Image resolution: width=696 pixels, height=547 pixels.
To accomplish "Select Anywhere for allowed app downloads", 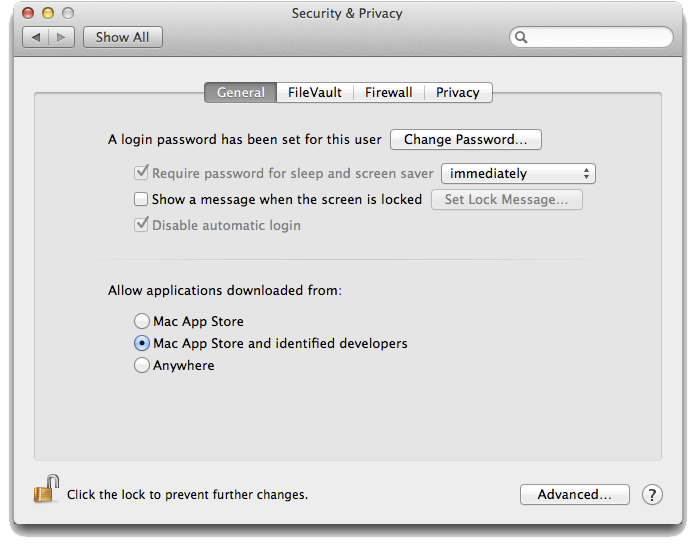I will pyautogui.click(x=141, y=366).
